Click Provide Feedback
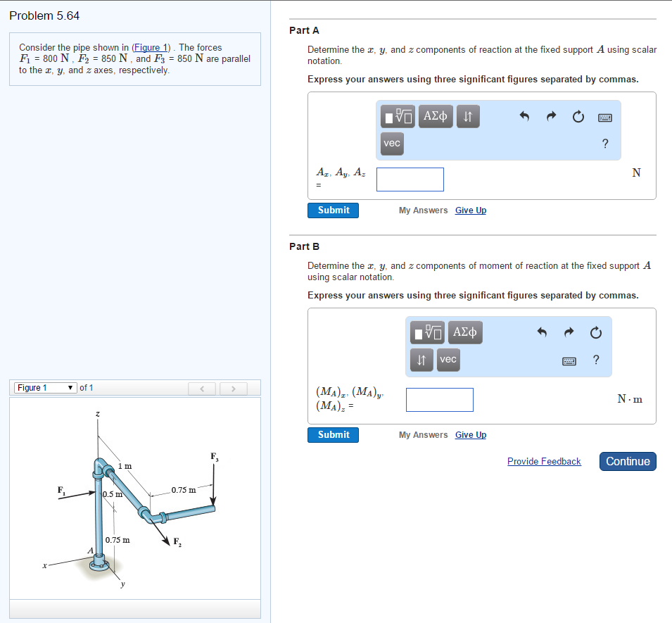Viewport: 672px width, 623px height. coord(544,461)
